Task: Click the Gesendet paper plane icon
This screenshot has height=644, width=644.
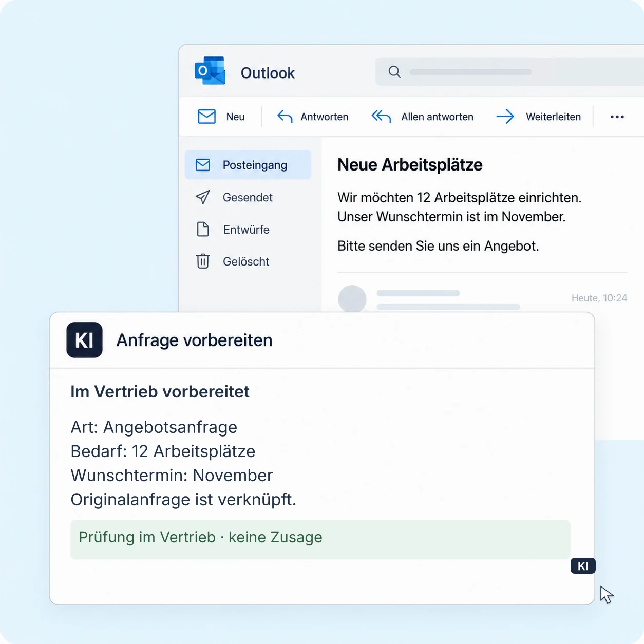Action: [203, 197]
